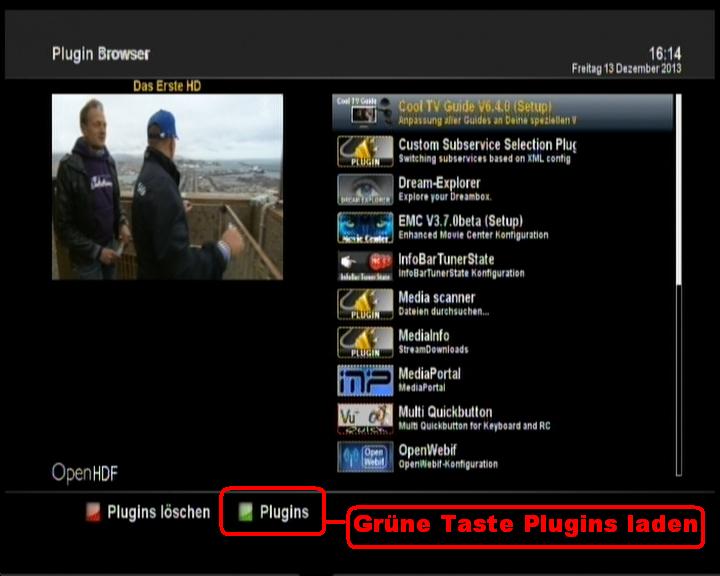
Task: Click the Custom Subservice Selection plugin icon
Action: click(364, 151)
